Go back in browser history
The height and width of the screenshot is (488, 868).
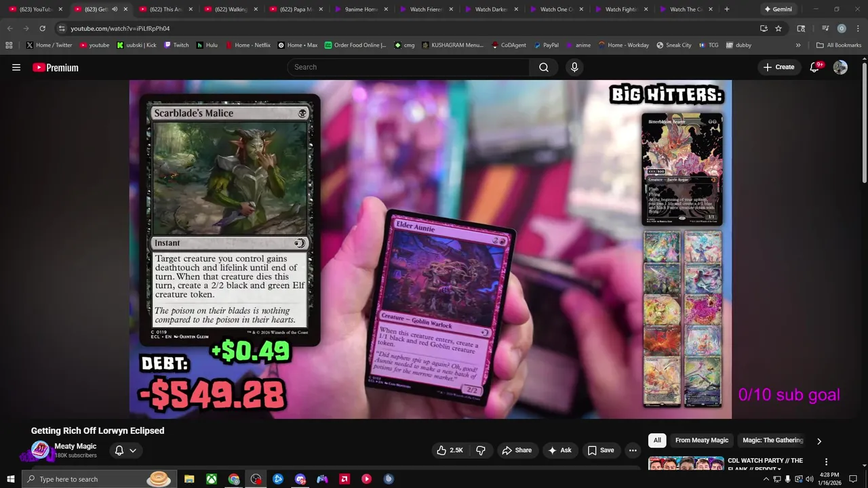[9, 28]
